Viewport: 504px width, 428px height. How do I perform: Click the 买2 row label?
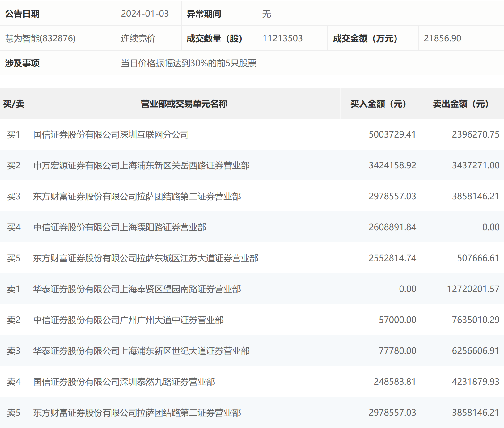[x=14, y=165]
